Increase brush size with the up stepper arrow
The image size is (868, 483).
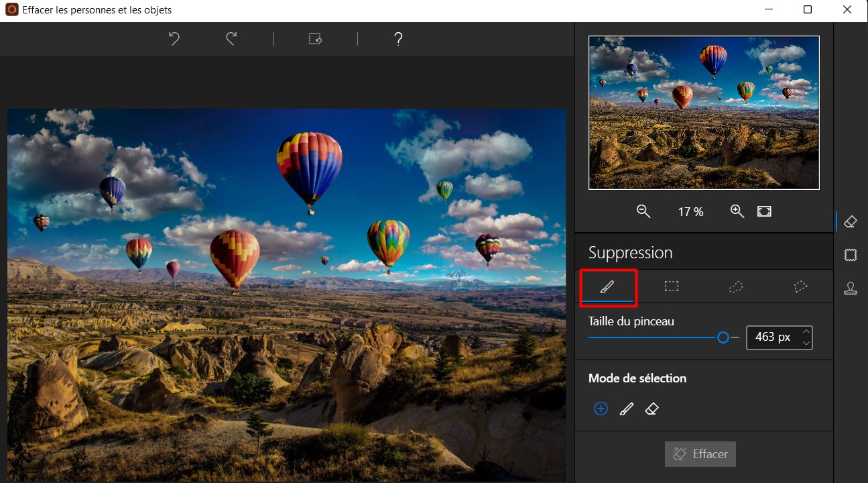(x=806, y=331)
